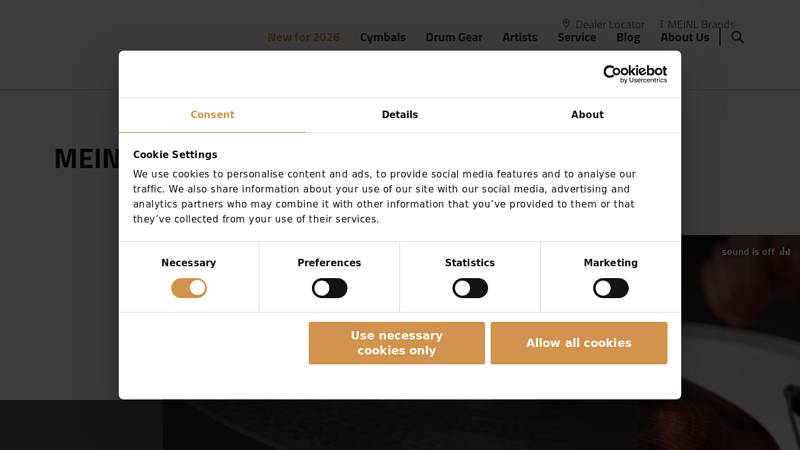Click the search magnifier icon
The height and width of the screenshot is (450, 800).
738,37
